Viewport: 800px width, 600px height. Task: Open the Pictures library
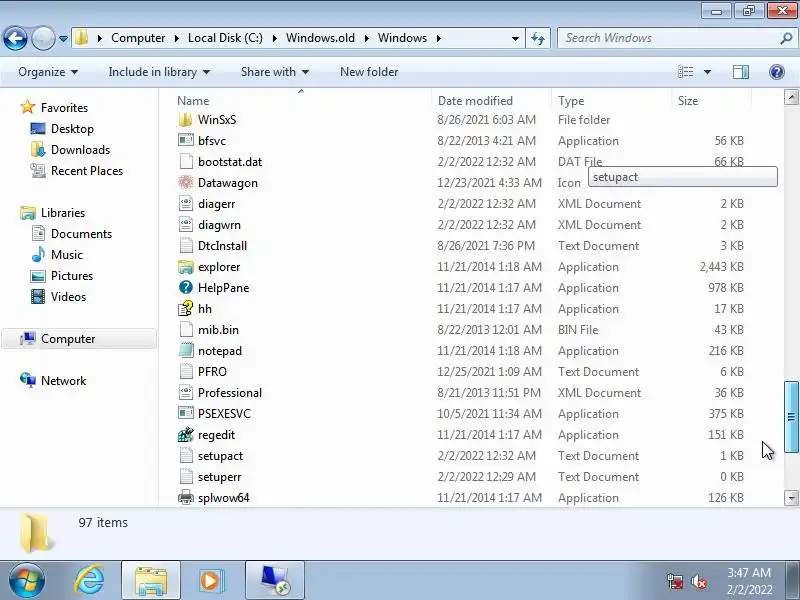click(72, 276)
